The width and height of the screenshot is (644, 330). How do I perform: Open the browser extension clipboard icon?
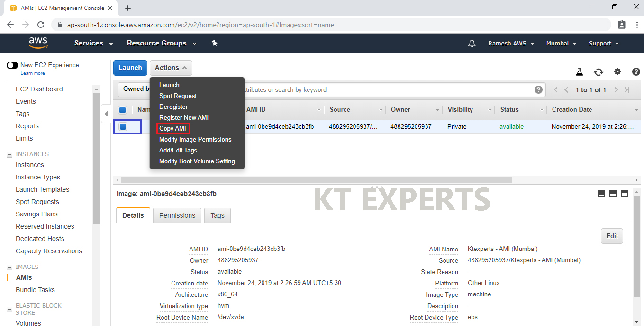pyautogui.click(x=622, y=25)
